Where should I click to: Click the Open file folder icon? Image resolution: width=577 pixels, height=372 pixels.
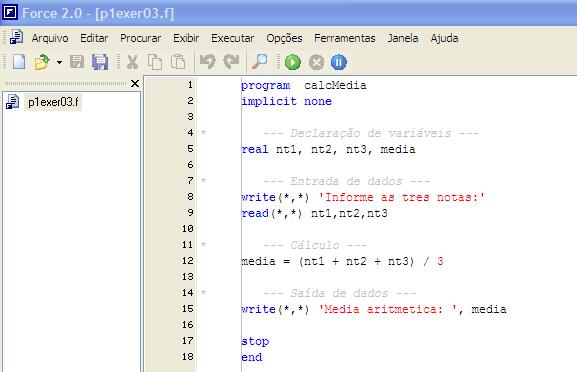(42, 62)
